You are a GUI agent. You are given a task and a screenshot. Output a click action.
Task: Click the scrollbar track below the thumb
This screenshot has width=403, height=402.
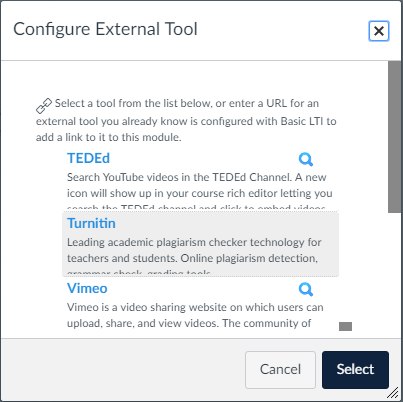(395, 275)
